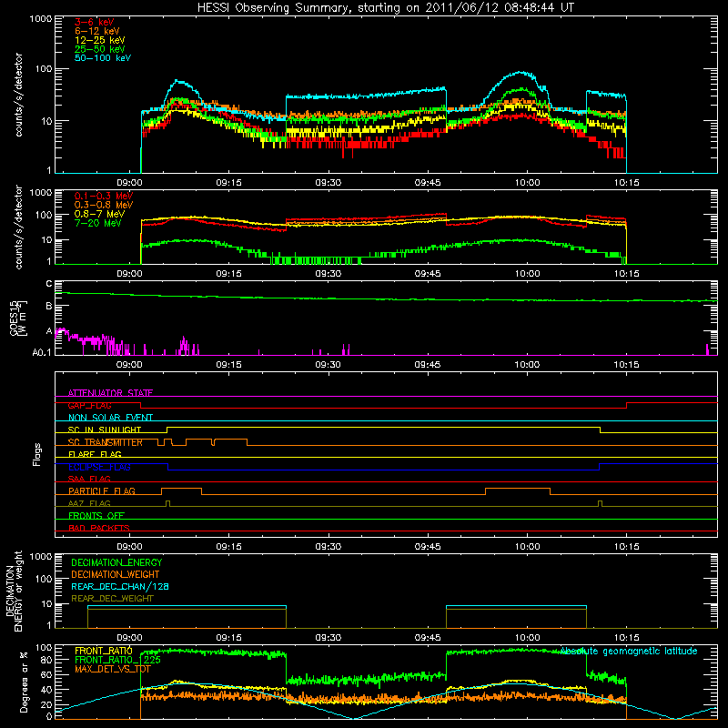
Task: Click the first cyan 50-100 keV peak
Action: [179, 82]
